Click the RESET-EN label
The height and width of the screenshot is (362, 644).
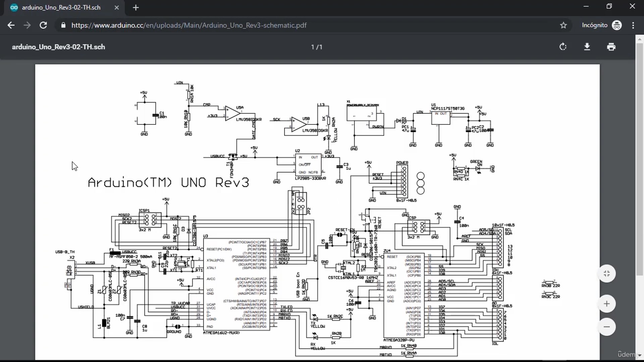coord(345,230)
